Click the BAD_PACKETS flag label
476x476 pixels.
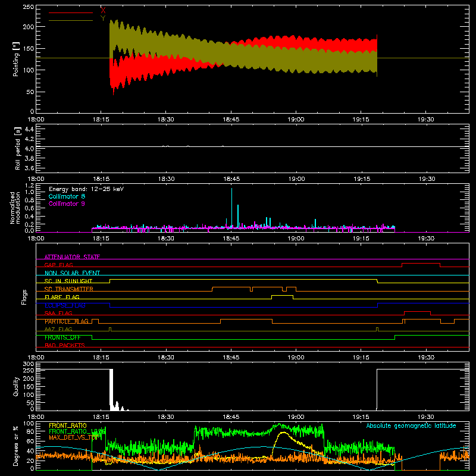tap(65, 345)
